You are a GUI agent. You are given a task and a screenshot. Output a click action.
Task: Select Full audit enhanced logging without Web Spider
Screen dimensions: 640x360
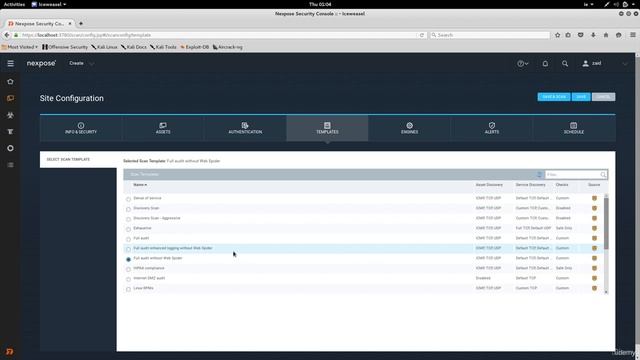point(128,249)
